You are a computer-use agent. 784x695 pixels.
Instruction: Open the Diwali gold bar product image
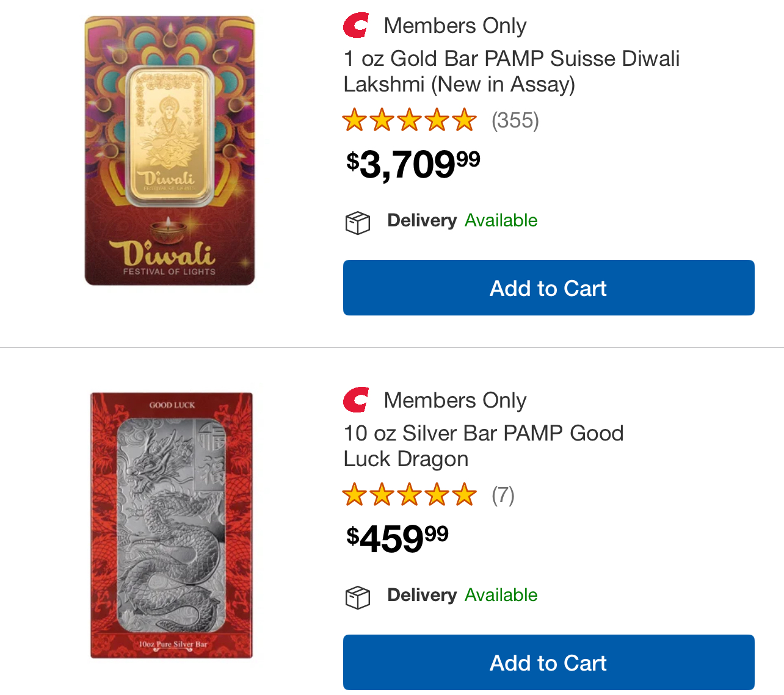[x=170, y=151]
